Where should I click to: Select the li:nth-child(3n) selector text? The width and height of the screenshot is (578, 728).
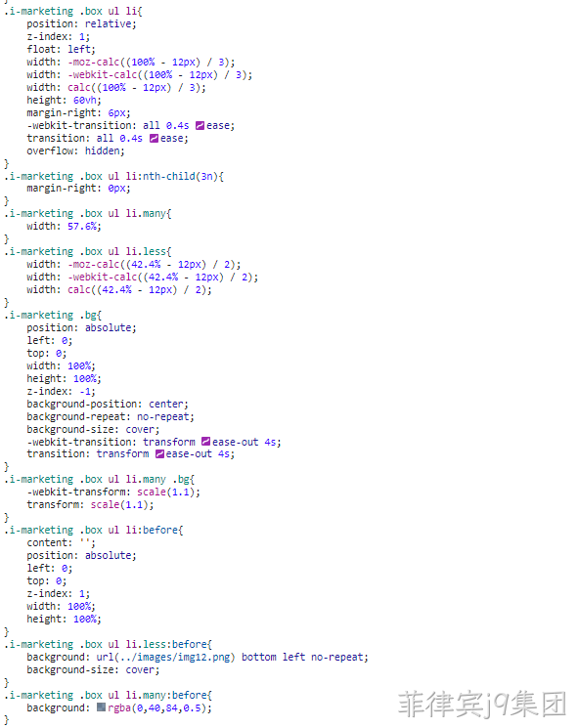(171, 177)
